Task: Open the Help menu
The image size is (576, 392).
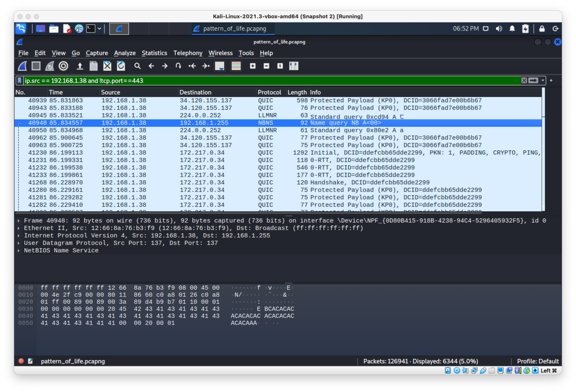Action: (x=266, y=53)
